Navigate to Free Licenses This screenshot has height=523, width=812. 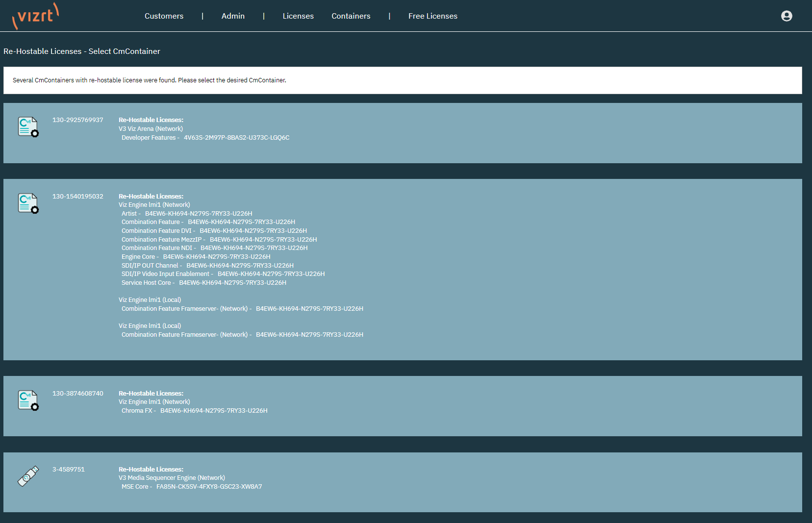(x=432, y=16)
